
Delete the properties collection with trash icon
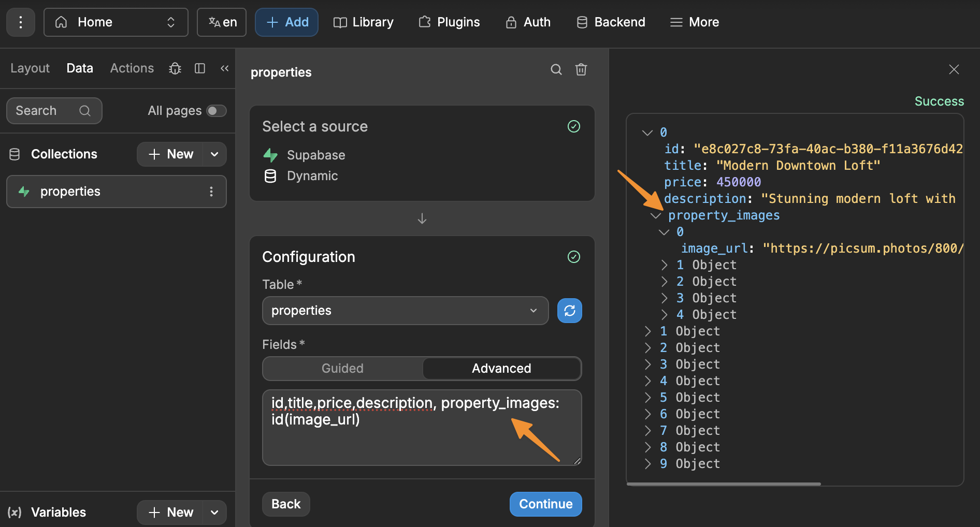tap(581, 70)
